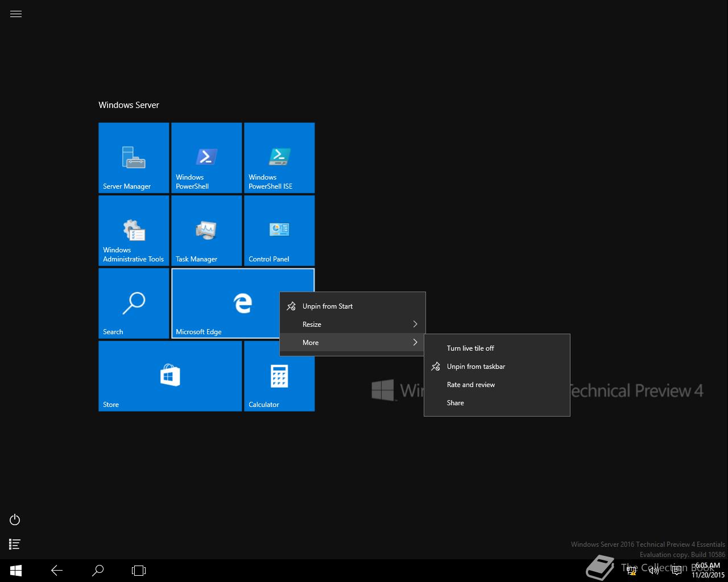Select Share from the submenu
The width and height of the screenshot is (728, 582).
497,403
